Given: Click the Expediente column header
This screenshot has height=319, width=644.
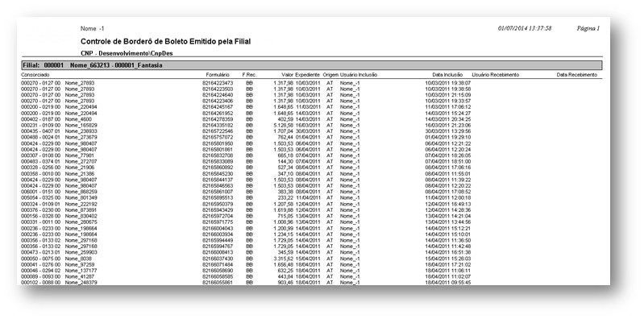Looking at the screenshot, I should point(307,75).
